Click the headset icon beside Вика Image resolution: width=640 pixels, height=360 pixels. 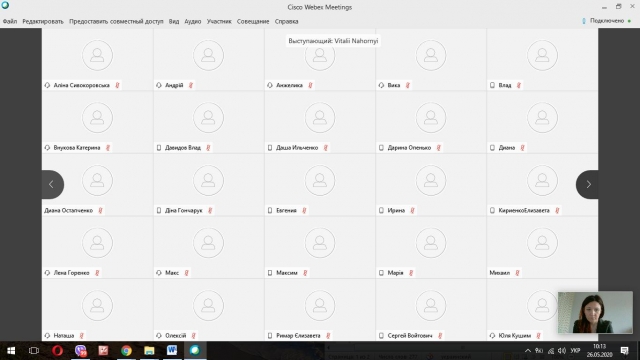pos(381,85)
